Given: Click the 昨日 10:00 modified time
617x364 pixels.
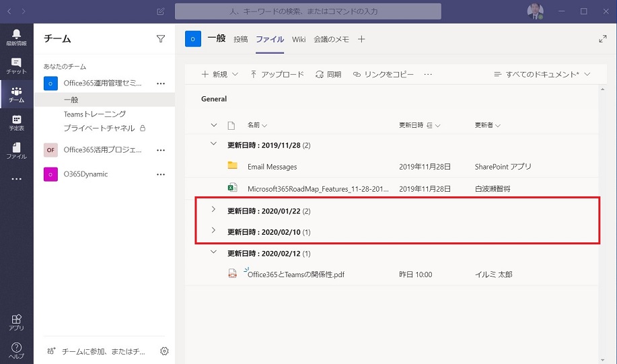Looking at the screenshot, I should [x=416, y=275].
